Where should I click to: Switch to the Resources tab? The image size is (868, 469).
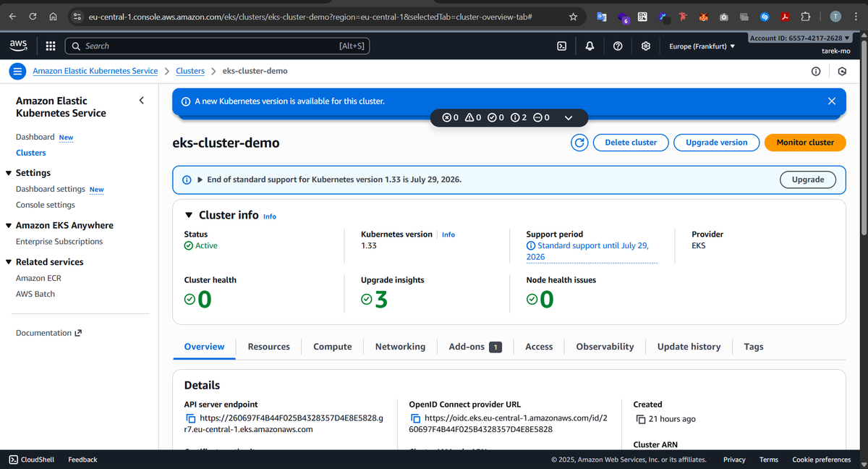(x=268, y=347)
